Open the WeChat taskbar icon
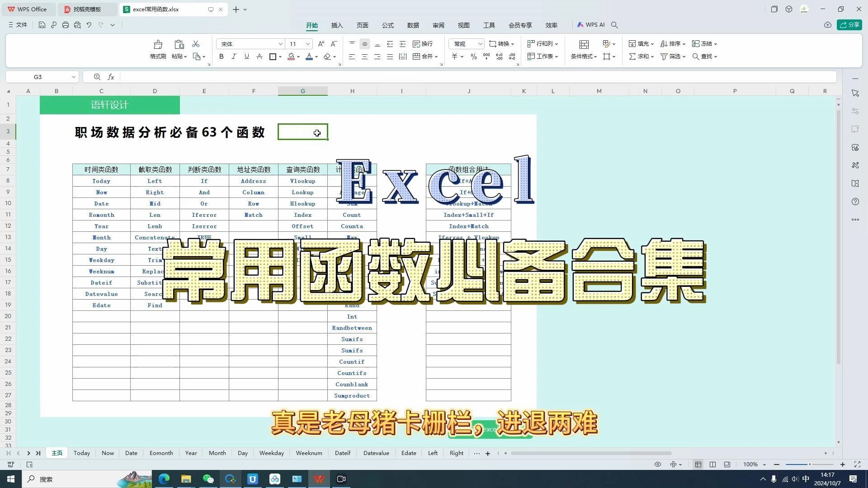This screenshot has width=868, height=488. click(x=208, y=479)
